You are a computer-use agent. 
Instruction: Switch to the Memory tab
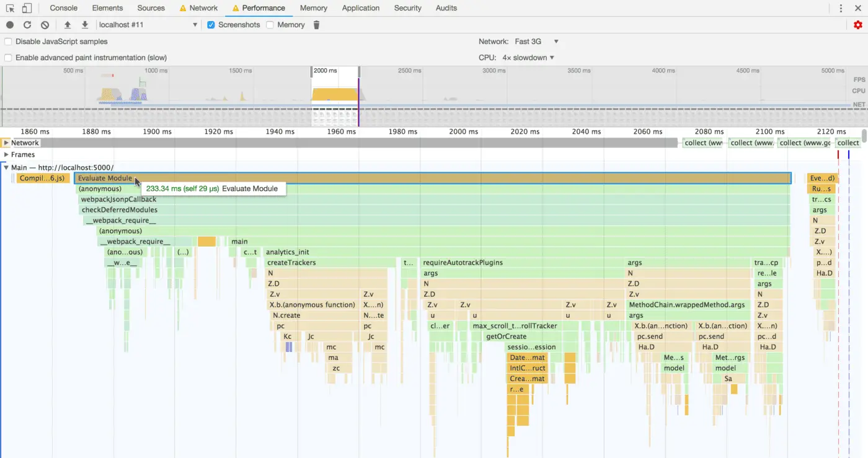(x=313, y=8)
